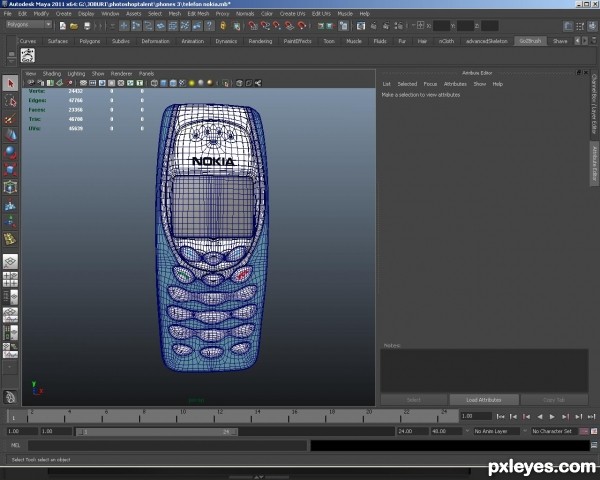Click the Load Attributes button

click(484, 400)
